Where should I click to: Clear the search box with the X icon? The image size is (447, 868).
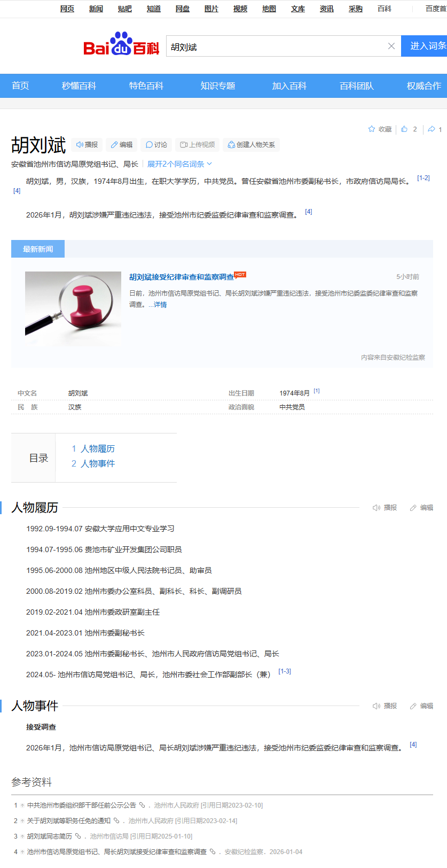tap(391, 46)
